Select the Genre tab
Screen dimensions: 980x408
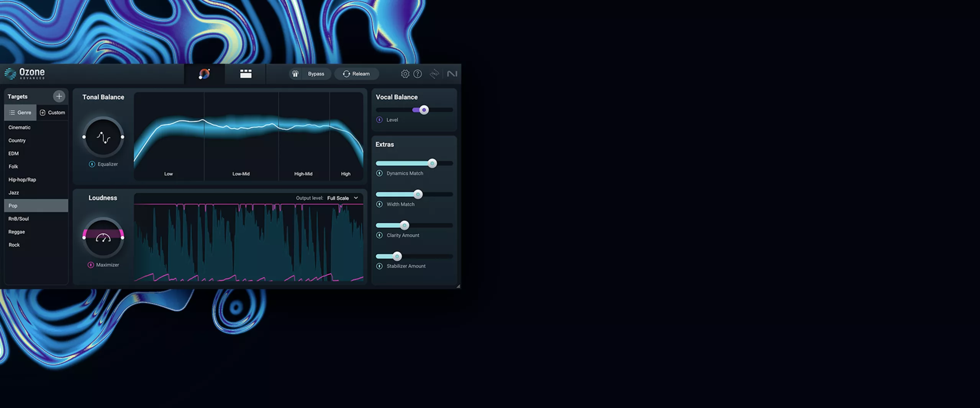pyautogui.click(x=20, y=113)
